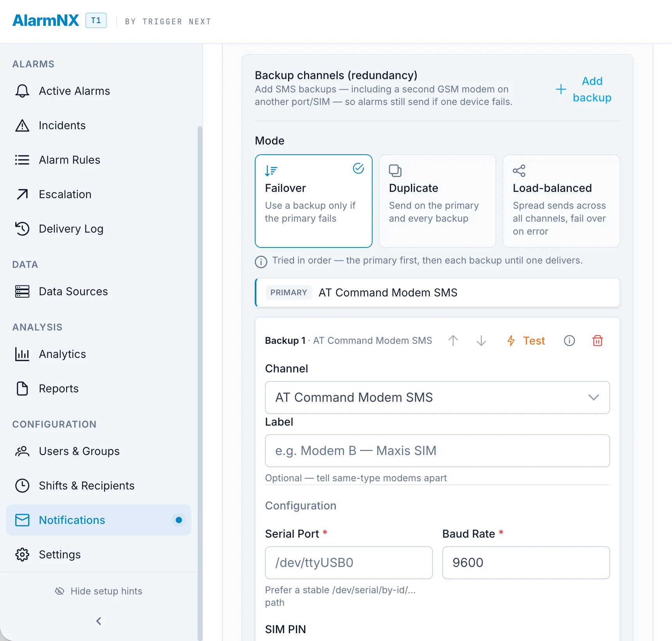Image resolution: width=672 pixels, height=641 pixels.
Task: Click the PRIMARY AT Command Modem SMS row
Action: (438, 293)
